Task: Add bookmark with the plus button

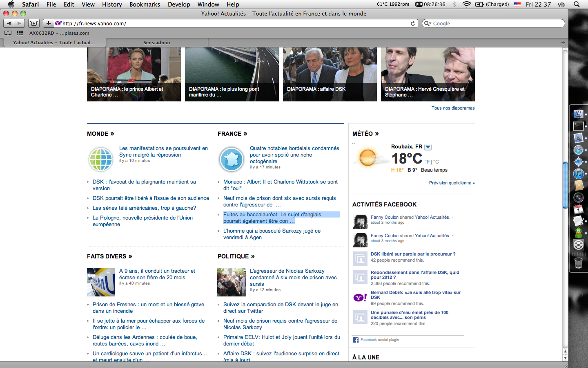Action: [x=48, y=23]
